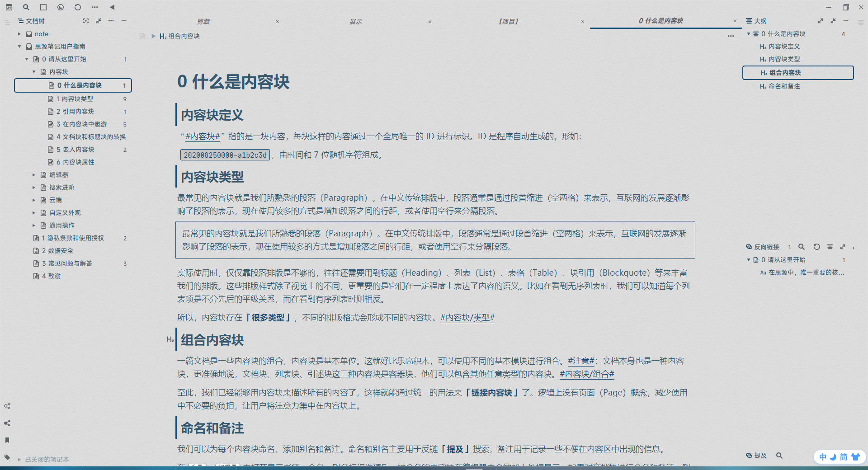Refresh the 反向链接 panel with its refresh icon
Image resolution: width=868 pixels, height=470 pixels.
click(816, 247)
